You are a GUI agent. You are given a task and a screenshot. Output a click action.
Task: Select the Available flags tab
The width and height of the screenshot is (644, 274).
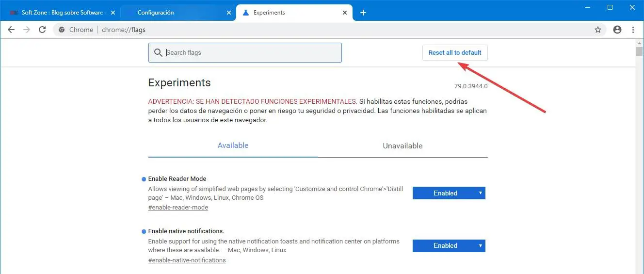(233, 145)
